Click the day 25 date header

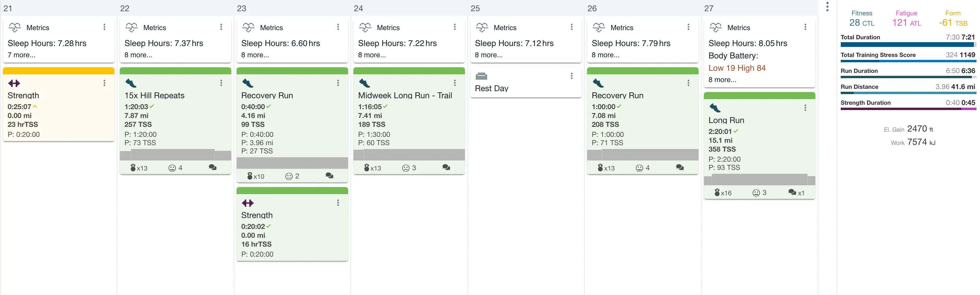tap(475, 8)
